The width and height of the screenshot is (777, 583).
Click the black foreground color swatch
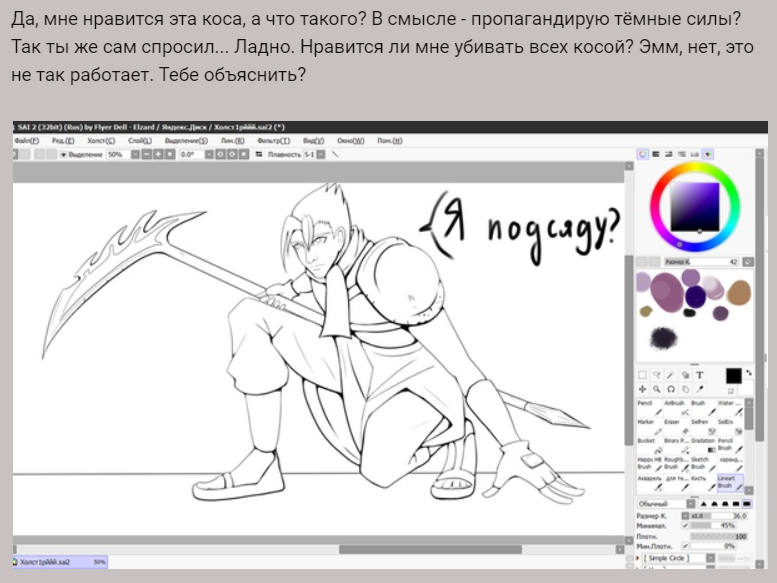point(733,375)
